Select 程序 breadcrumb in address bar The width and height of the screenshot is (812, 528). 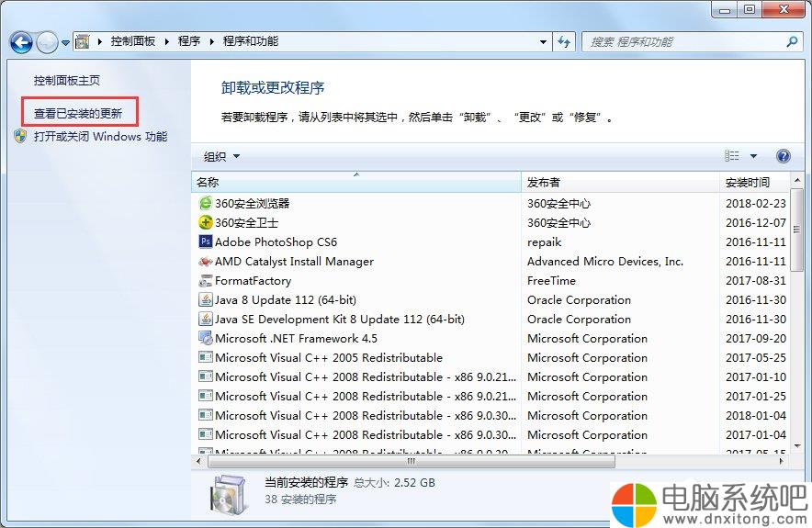189,41
